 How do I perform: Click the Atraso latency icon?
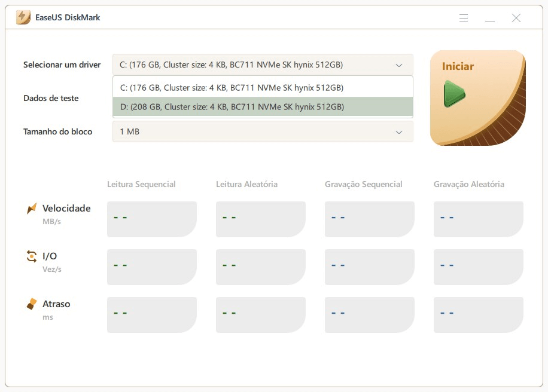pyautogui.click(x=32, y=304)
